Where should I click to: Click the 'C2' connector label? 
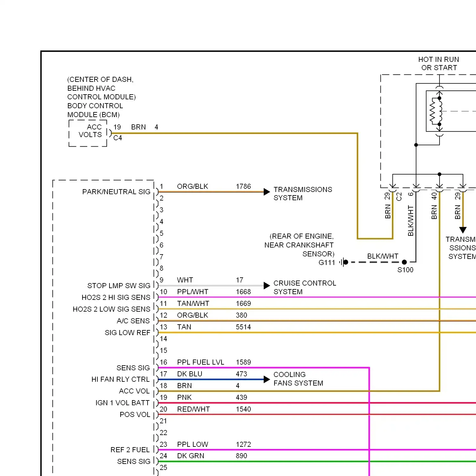tap(399, 197)
